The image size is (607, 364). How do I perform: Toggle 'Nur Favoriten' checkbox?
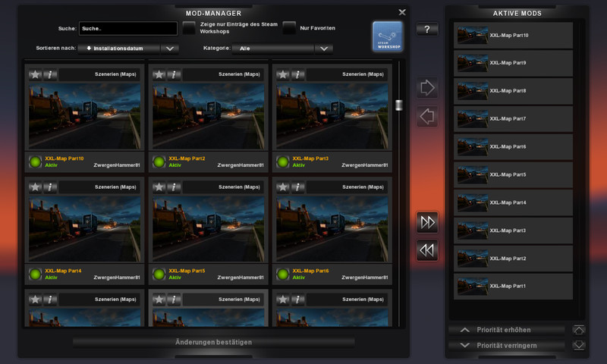289,28
